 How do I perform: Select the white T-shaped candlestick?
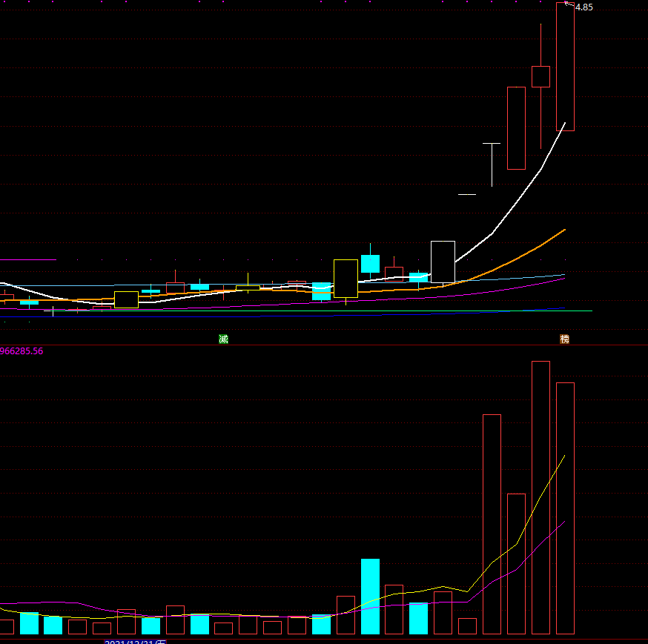point(492,165)
